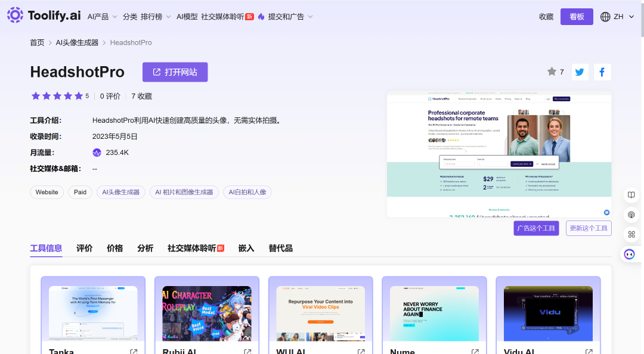Click the 2023年5月5日 date text
Viewport: 644px width, 354px height.
pos(115,136)
